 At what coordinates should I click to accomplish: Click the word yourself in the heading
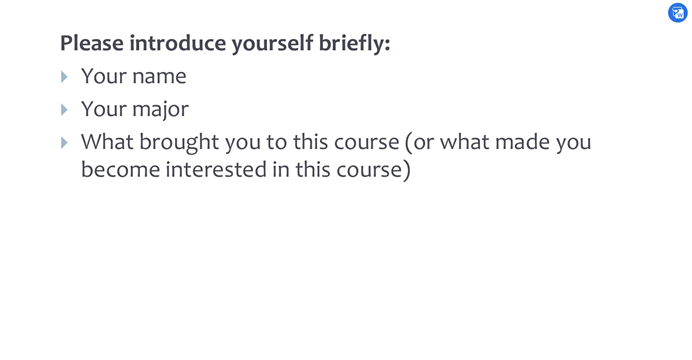272,44
